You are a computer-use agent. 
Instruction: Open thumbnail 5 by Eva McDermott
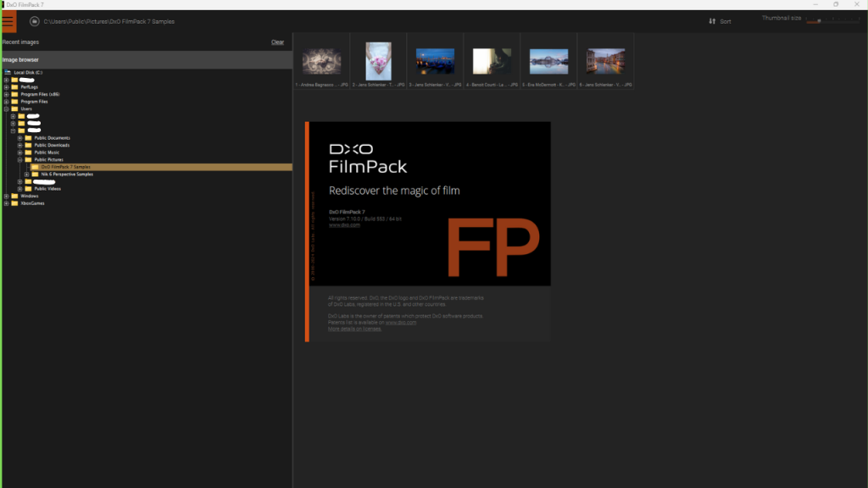548,61
